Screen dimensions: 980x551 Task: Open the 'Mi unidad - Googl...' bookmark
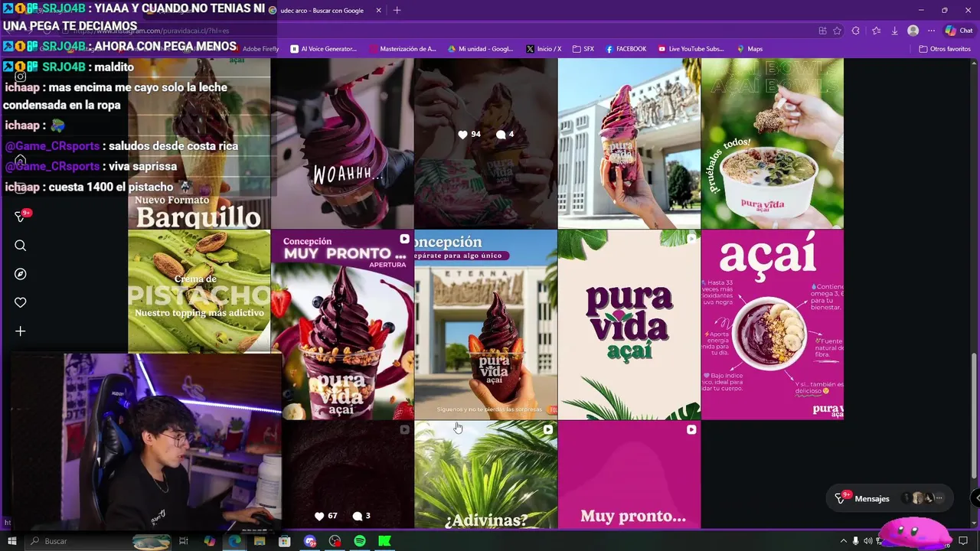click(x=481, y=49)
